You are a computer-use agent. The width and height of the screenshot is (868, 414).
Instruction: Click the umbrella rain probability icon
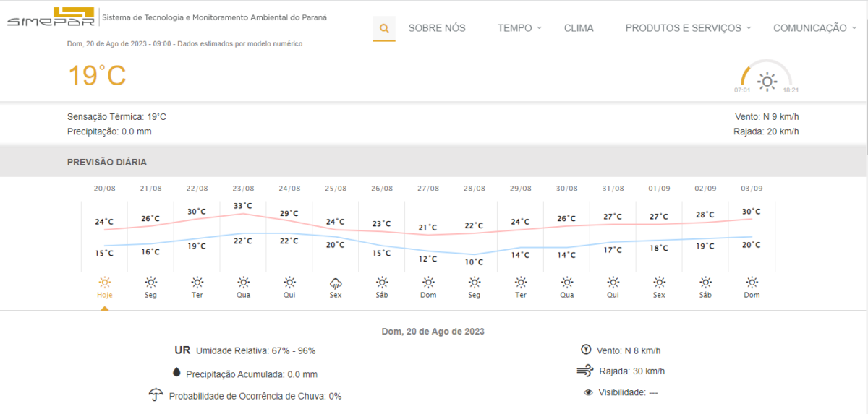coord(156,395)
